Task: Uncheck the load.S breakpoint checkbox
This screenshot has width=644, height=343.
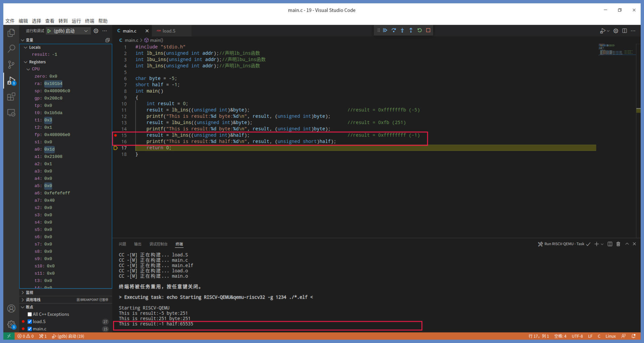Action: [x=30, y=322]
